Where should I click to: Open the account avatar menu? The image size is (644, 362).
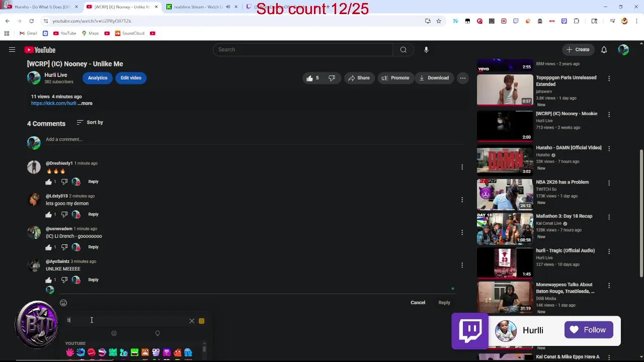[x=623, y=50]
